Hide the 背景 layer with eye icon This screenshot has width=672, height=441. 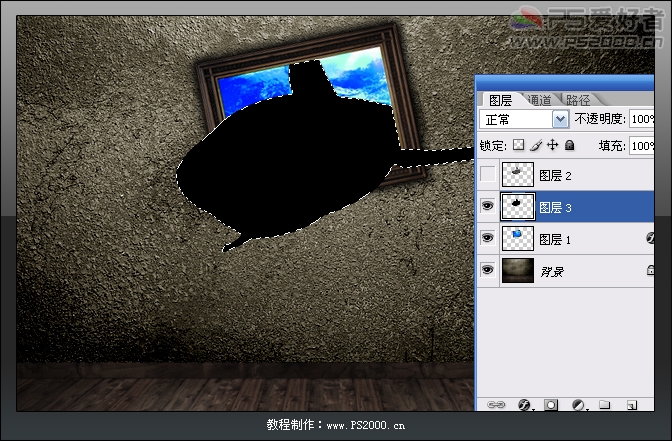[487, 270]
